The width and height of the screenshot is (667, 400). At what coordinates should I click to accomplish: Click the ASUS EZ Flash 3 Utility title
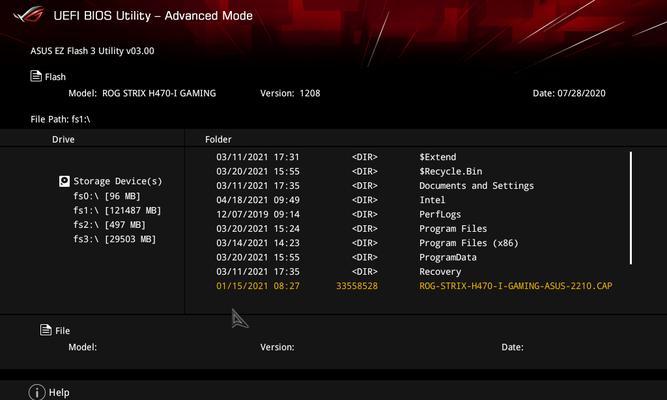click(x=92, y=51)
